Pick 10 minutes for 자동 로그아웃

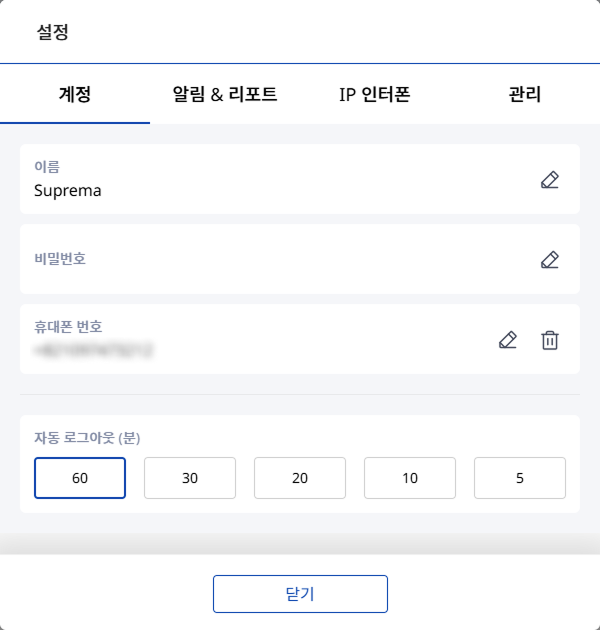pyautogui.click(x=410, y=478)
